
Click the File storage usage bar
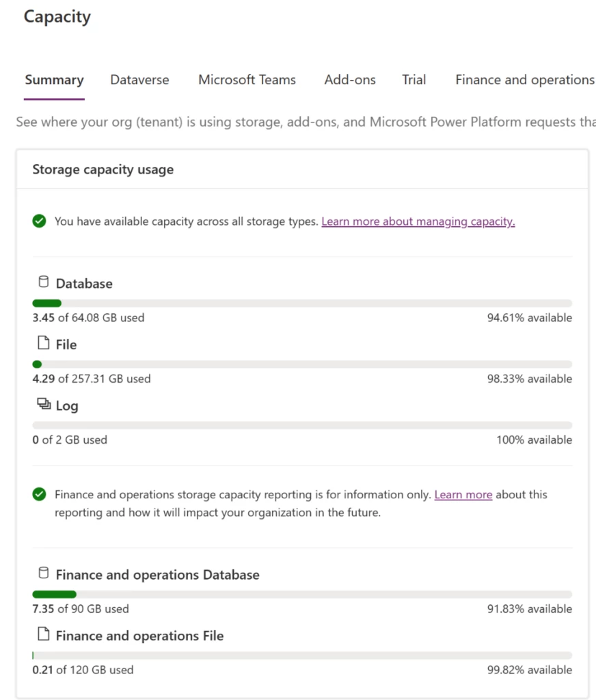(302, 364)
